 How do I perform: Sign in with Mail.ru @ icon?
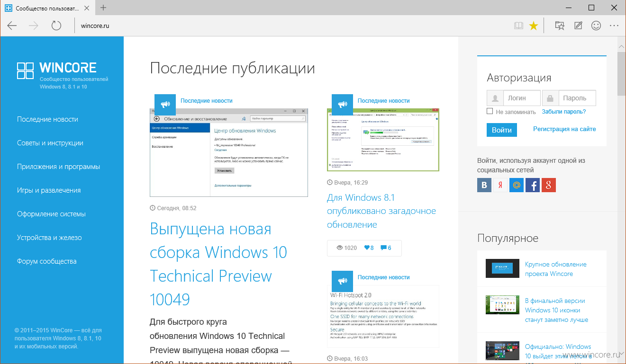point(517,185)
